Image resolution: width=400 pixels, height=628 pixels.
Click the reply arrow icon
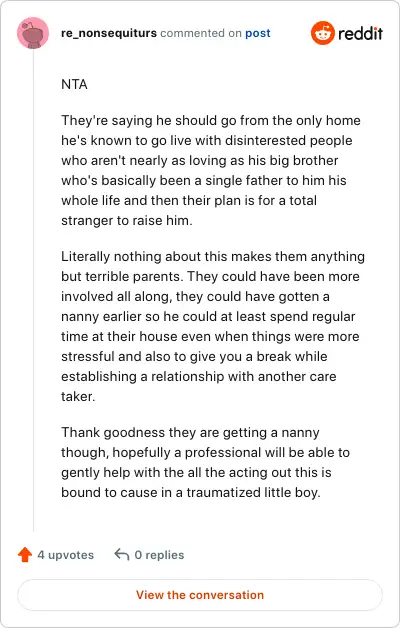pos(122,555)
